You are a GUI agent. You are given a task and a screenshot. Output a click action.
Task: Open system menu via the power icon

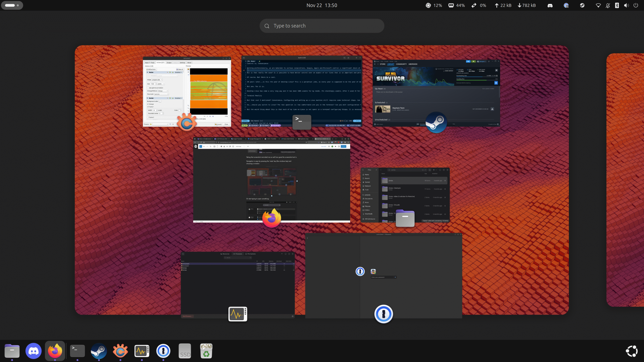636,5
